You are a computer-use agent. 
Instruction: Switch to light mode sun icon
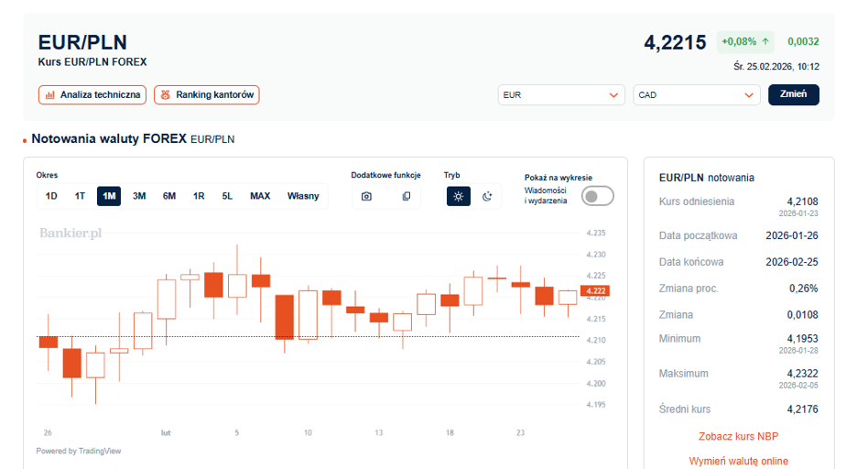459,196
